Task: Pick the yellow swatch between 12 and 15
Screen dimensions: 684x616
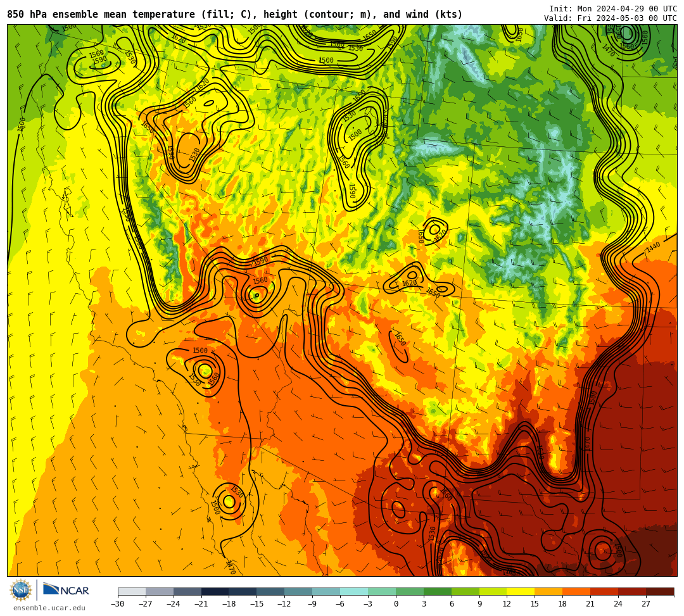Action: 521,591
